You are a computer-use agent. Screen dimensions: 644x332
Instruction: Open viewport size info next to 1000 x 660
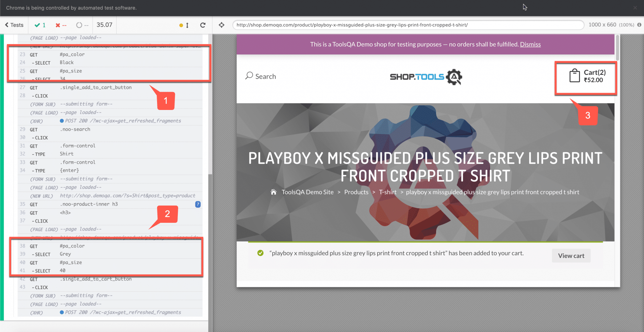[639, 25]
